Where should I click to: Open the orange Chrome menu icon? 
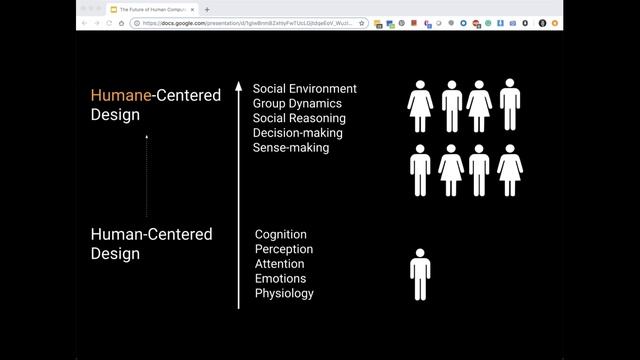click(555, 23)
